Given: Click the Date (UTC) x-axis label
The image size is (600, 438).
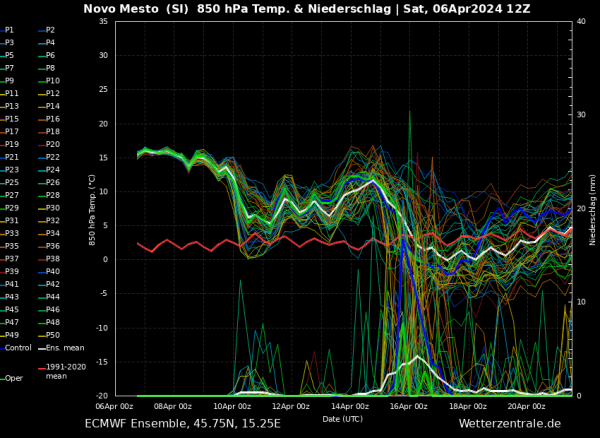Looking at the screenshot, I should coord(343,418).
